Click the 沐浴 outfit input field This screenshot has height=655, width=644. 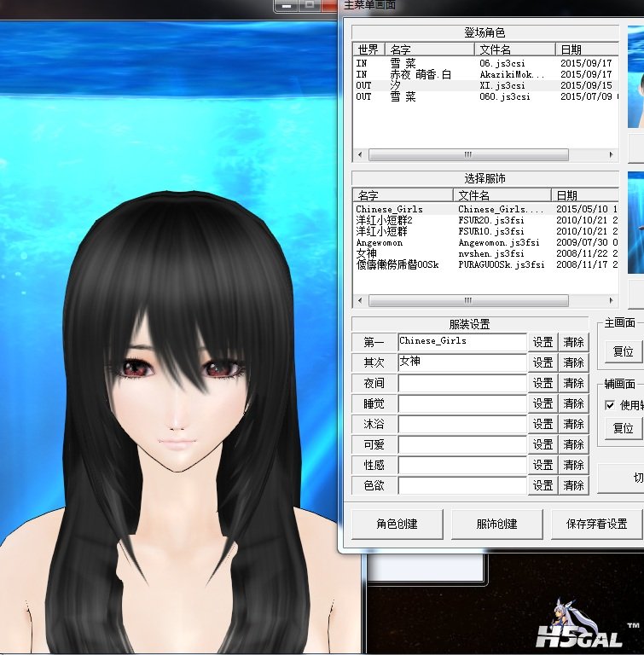pos(461,424)
